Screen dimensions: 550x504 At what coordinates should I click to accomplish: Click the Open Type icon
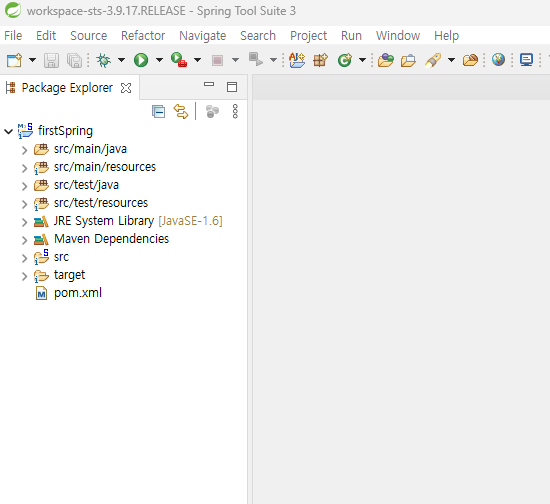click(x=386, y=60)
